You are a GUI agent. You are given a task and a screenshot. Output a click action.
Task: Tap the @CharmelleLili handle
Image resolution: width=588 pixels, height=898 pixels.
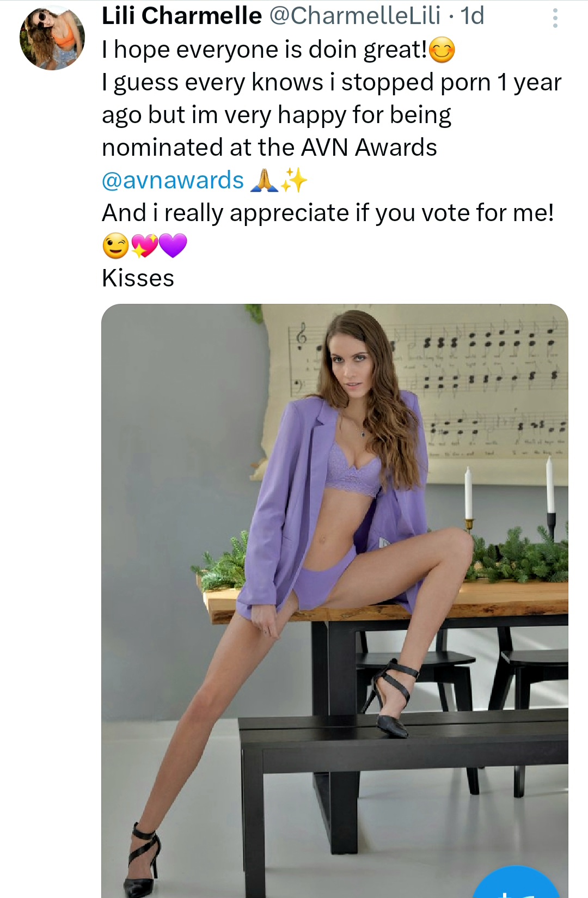tap(355, 16)
